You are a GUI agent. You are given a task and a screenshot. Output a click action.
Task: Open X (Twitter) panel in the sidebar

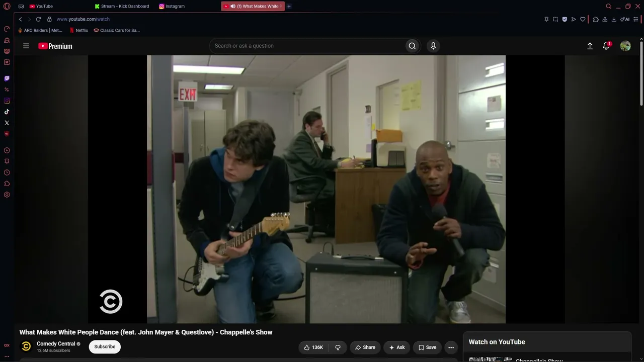[7, 123]
